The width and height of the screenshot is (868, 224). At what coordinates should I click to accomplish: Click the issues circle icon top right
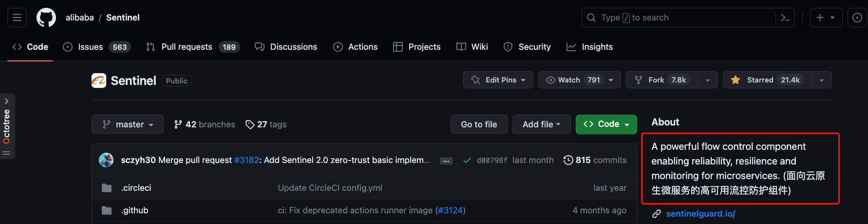click(x=857, y=18)
